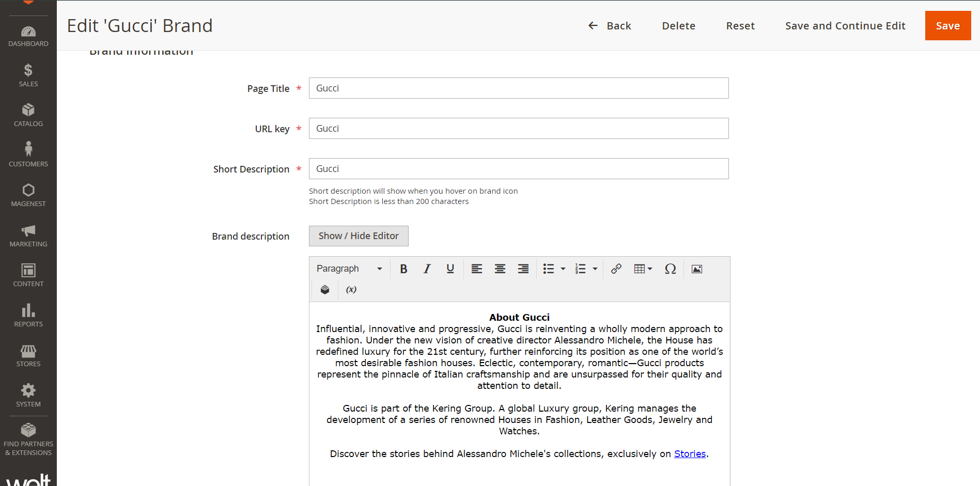The width and height of the screenshot is (980, 486).
Task: Open the System sidebar menu
Action: [28, 396]
